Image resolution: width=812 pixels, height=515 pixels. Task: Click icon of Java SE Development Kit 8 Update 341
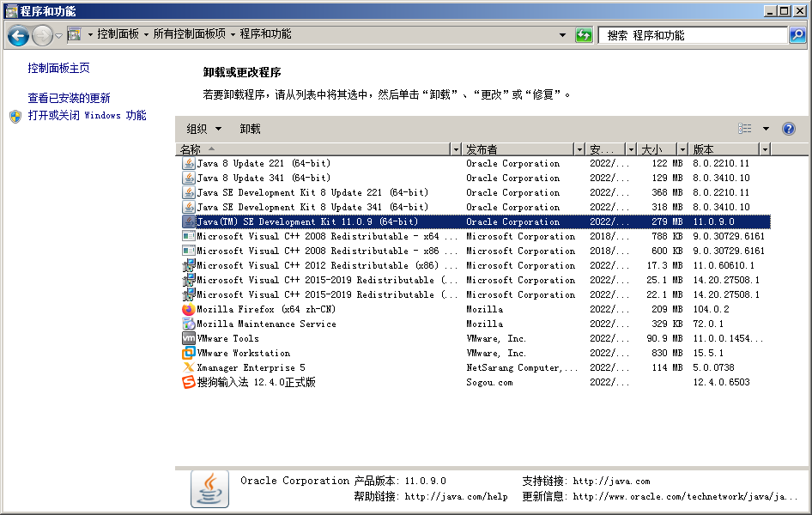pyautogui.click(x=189, y=207)
